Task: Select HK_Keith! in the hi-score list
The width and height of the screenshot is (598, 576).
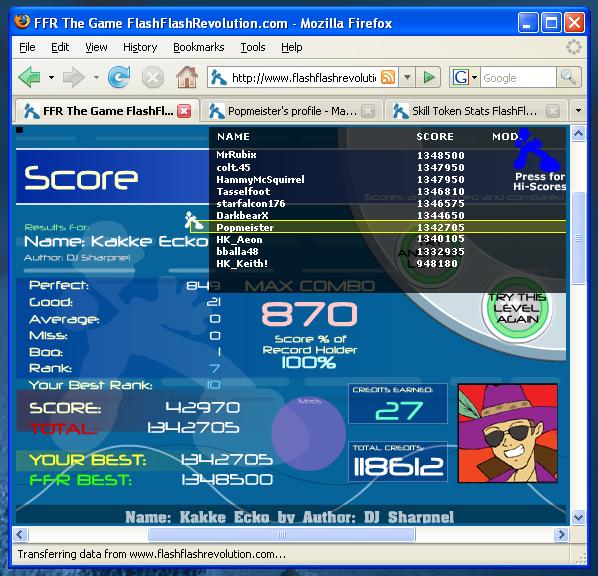Action: click(242, 263)
